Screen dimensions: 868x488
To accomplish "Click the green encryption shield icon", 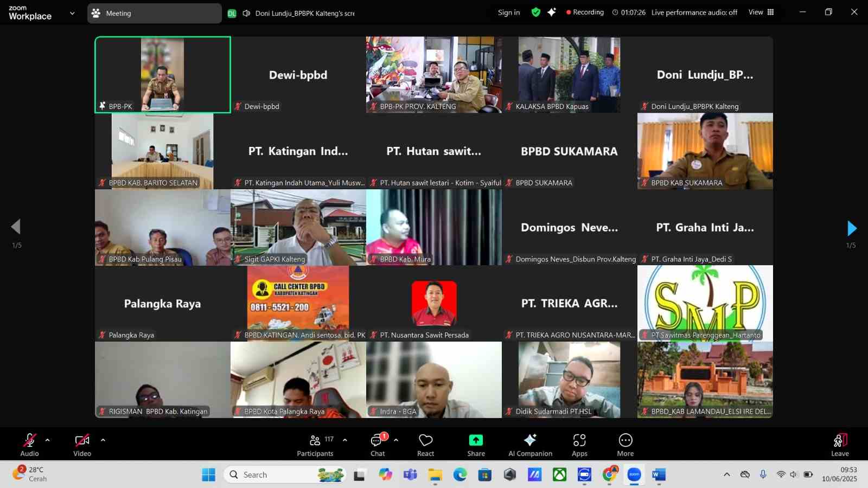I will point(536,12).
